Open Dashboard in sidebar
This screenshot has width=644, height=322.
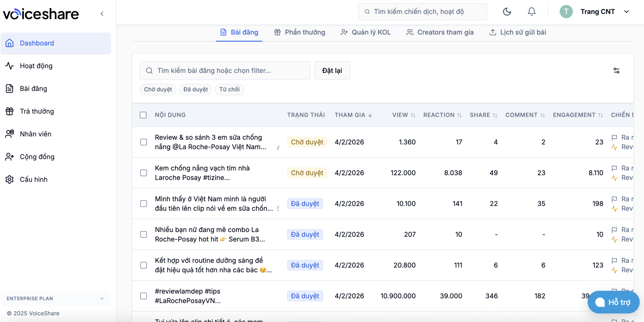(56, 43)
